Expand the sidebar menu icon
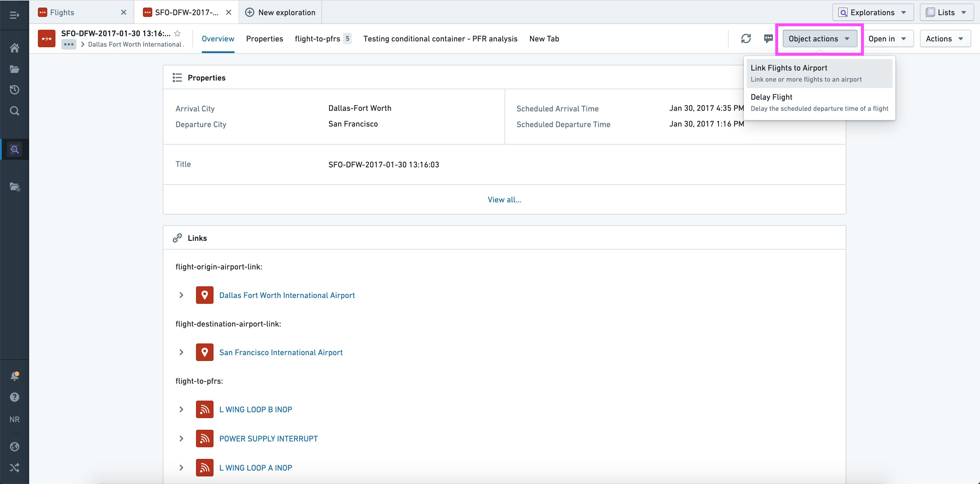Image resolution: width=980 pixels, height=484 pixels. [x=15, y=15]
